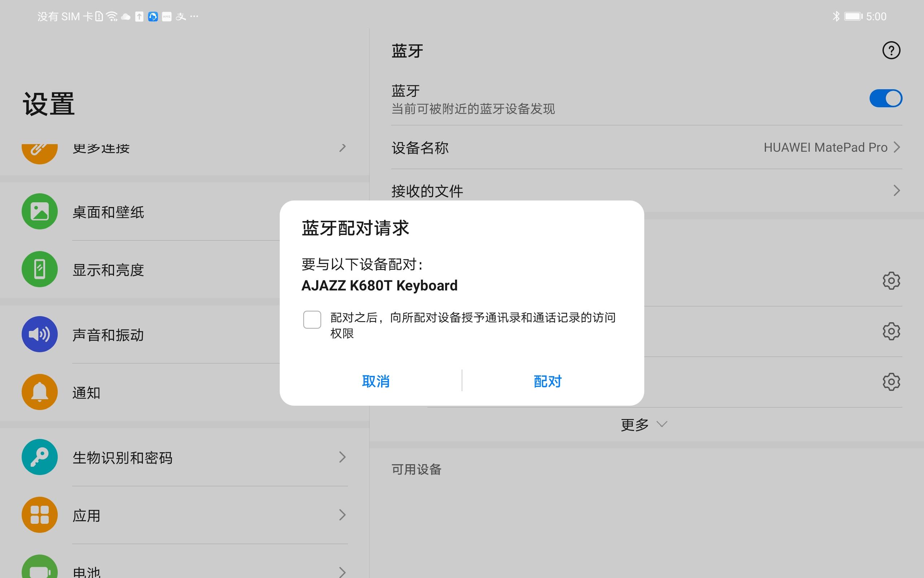Tap HMS notification icon in status bar
Image resolution: width=924 pixels, height=578 pixels.
click(167, 17)
